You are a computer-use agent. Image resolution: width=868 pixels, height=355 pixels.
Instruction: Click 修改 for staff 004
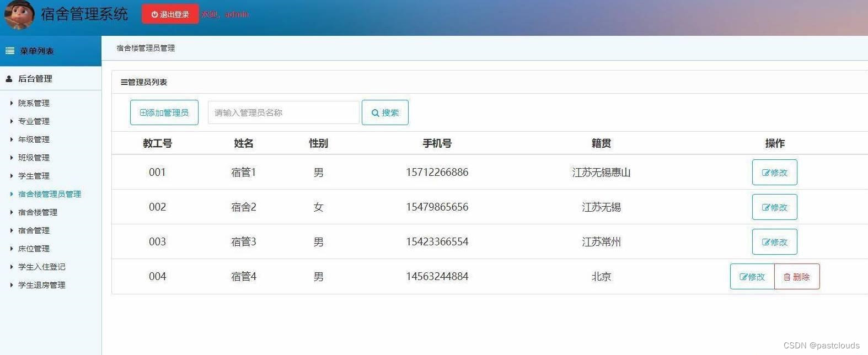click(752, 277)
